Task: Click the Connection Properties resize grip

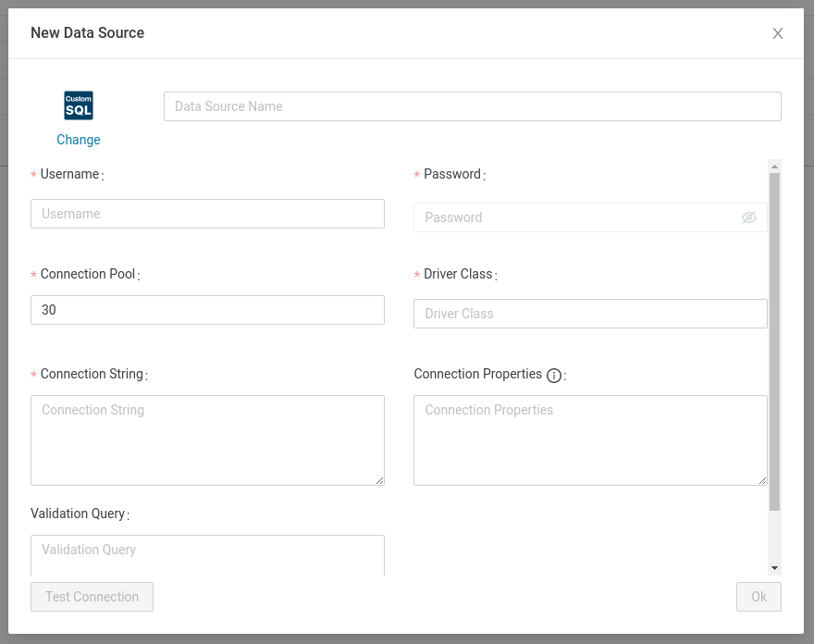Action: [x=762, y=480]
